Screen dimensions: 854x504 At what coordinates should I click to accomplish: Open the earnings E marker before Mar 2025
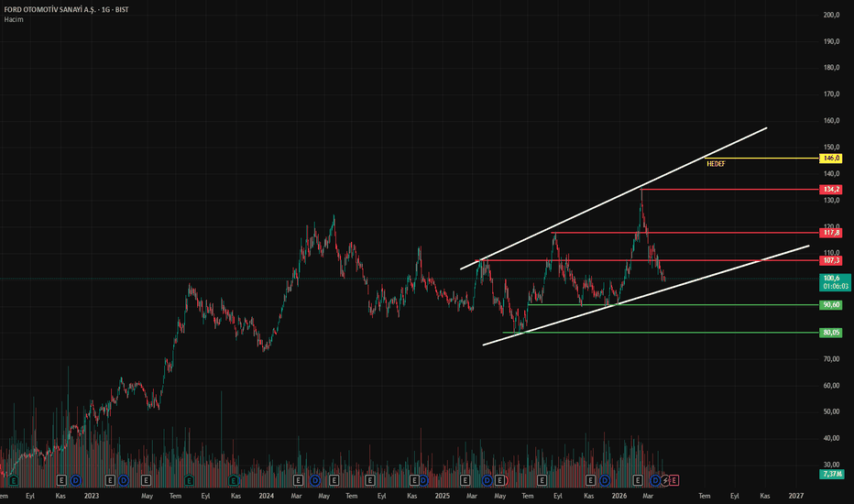click(465, 480)
